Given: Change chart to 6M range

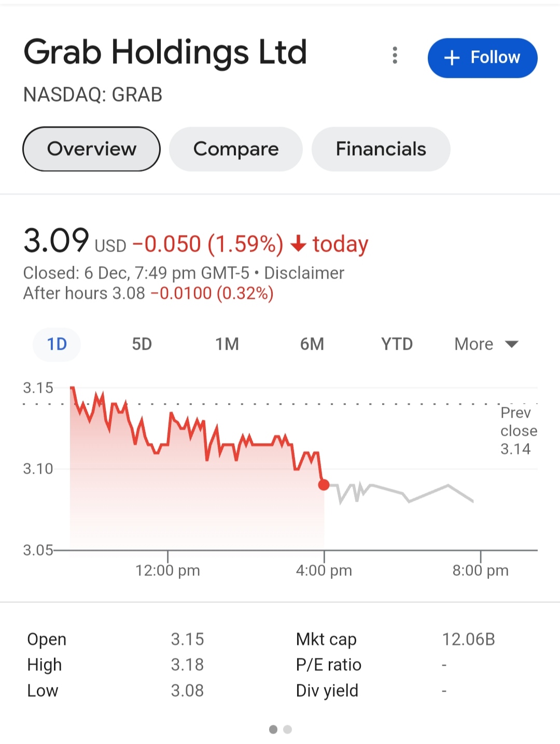Looking at the screenshot, I should (x=312, y=344).
